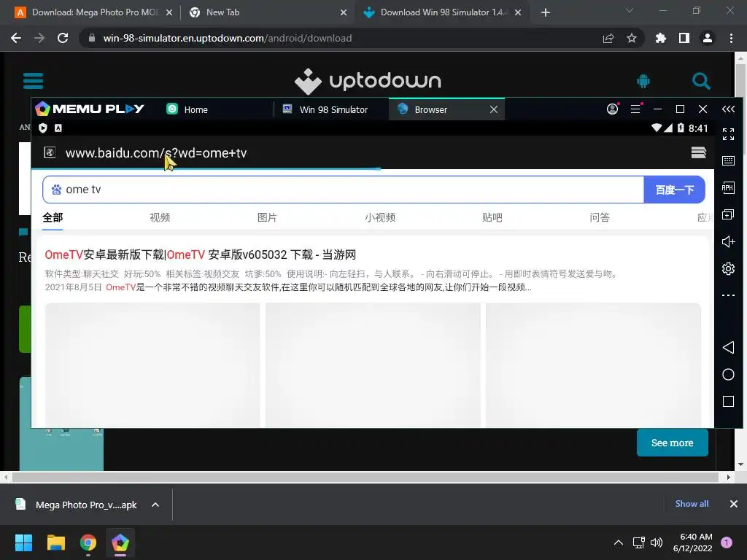Show hidden system tray icons
747x560 pixels.
pos(619,542)
